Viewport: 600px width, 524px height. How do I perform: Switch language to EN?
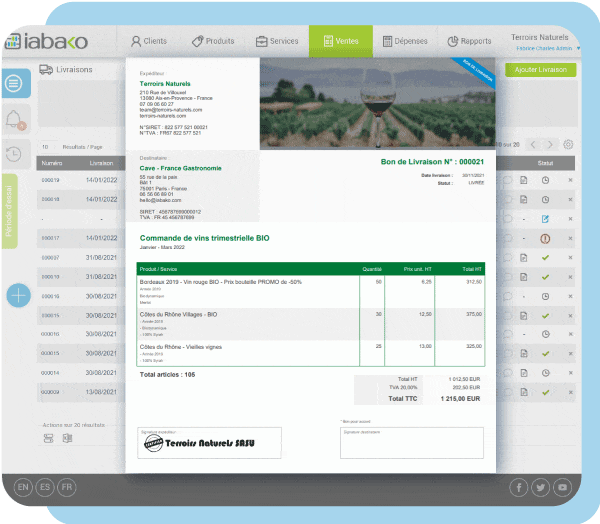[23, 487]
